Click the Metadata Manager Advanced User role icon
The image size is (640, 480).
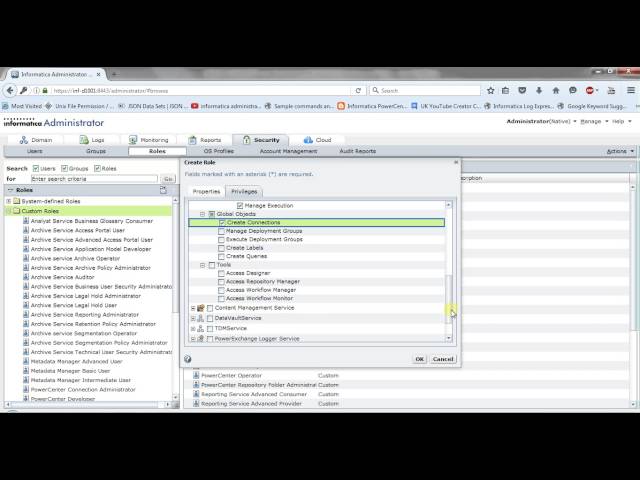coord(26,361)
